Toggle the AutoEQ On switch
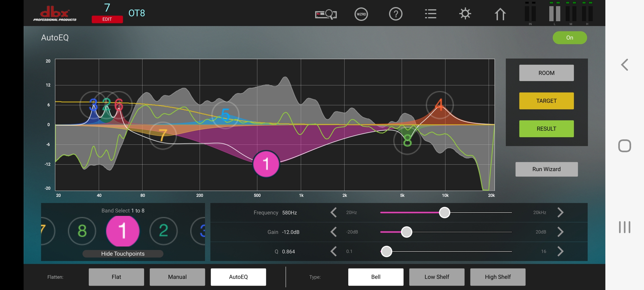The width and height of the screenshot is (644, 290). [569, 38]
